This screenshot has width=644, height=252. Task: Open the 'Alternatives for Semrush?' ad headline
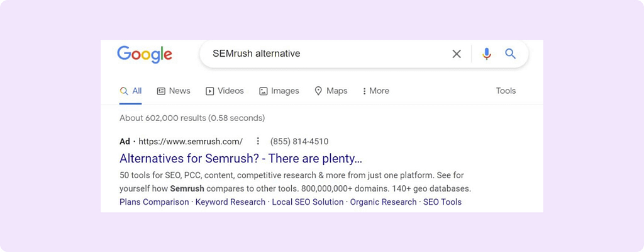coord(241,158)
